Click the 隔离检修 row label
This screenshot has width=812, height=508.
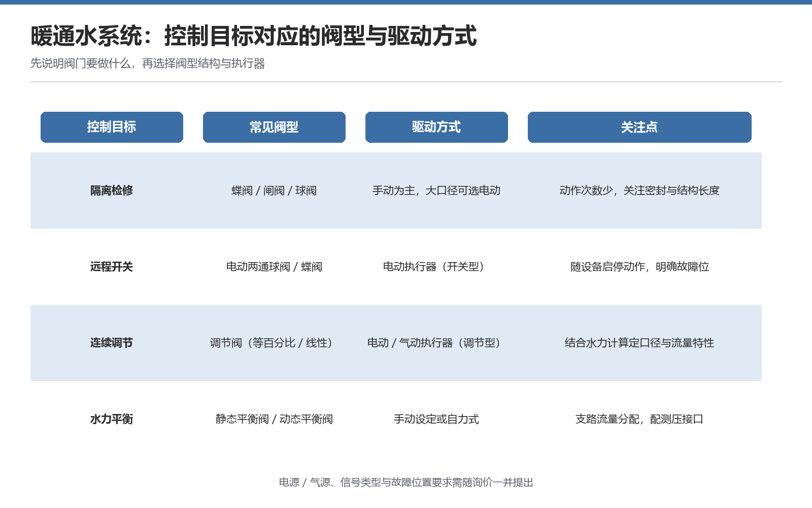tap(112, 190)
